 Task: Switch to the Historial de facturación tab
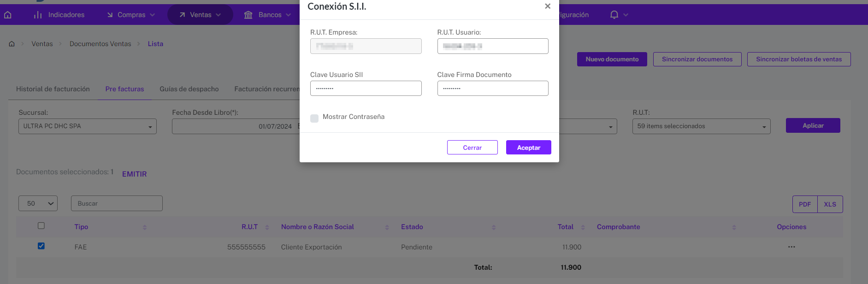click(x=53, y=89)
